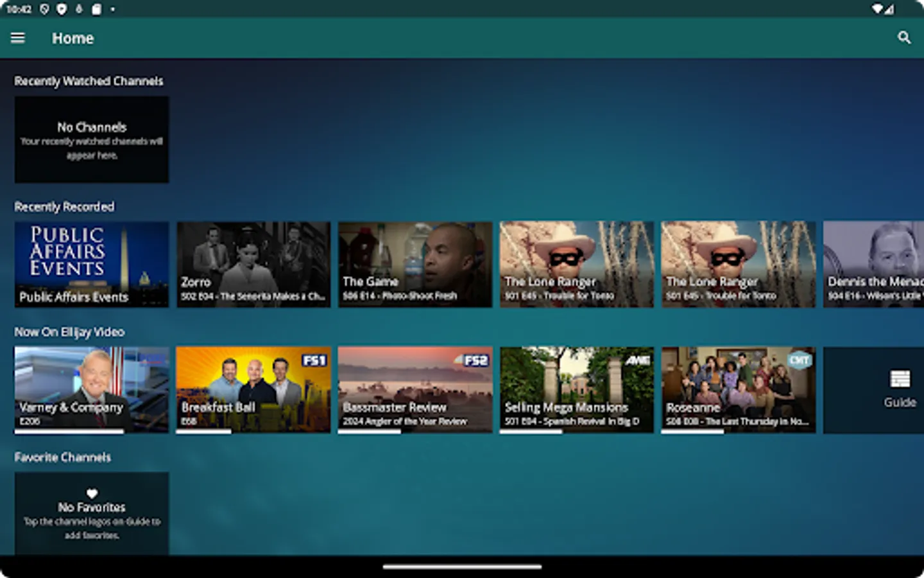Click Spanish Revival in Big D subtitle
The image size is (924, 578).
click(572, 421)
